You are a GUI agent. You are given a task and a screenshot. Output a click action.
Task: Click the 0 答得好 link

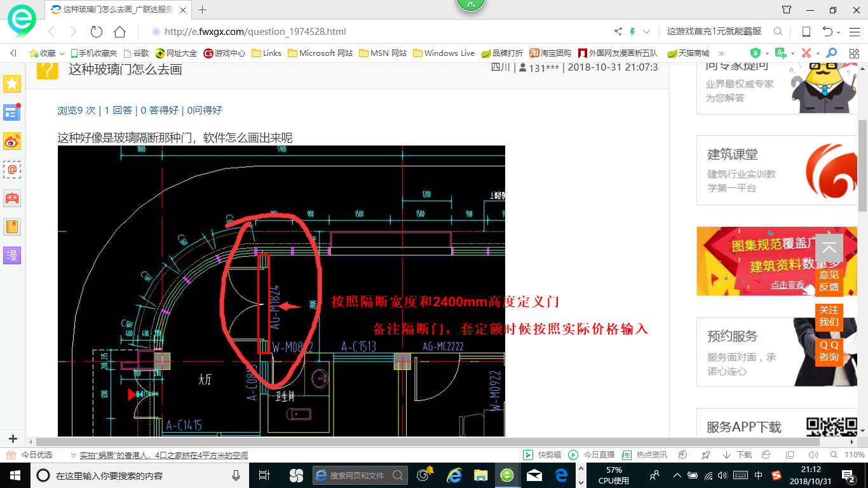coord(159,110)
